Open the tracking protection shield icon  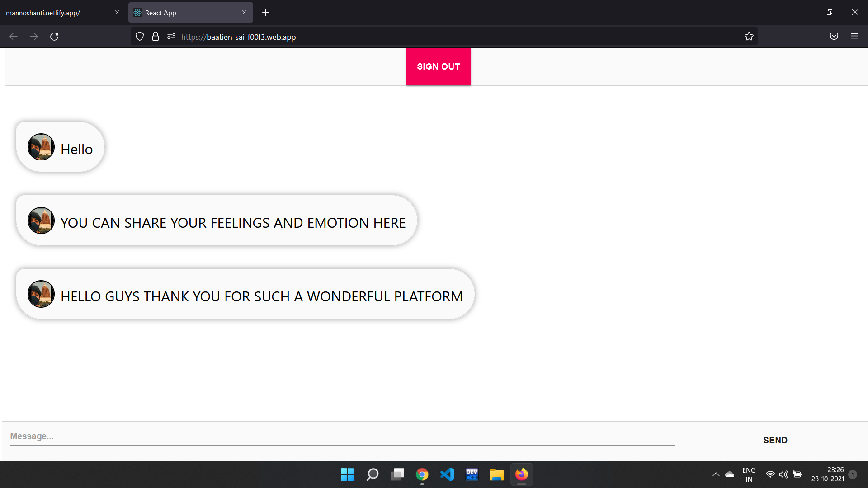pyautogui.click(x=140, y=37)
